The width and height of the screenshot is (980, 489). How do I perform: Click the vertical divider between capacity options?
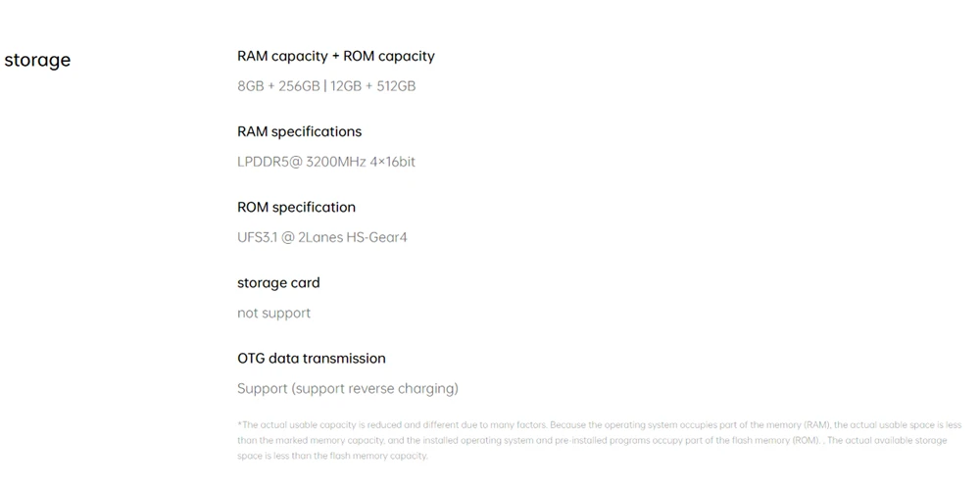click(x=325, y=86)
